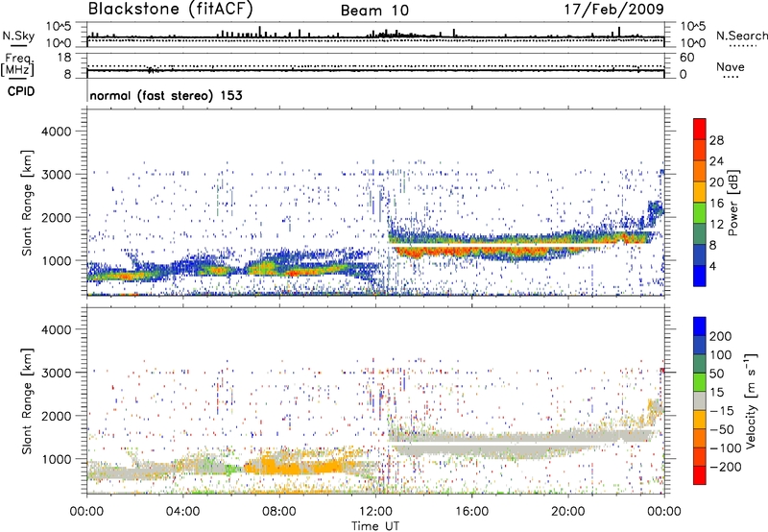Click the '4000' tick of the power panel
The image size is (768, 532).
coord(56,132)
